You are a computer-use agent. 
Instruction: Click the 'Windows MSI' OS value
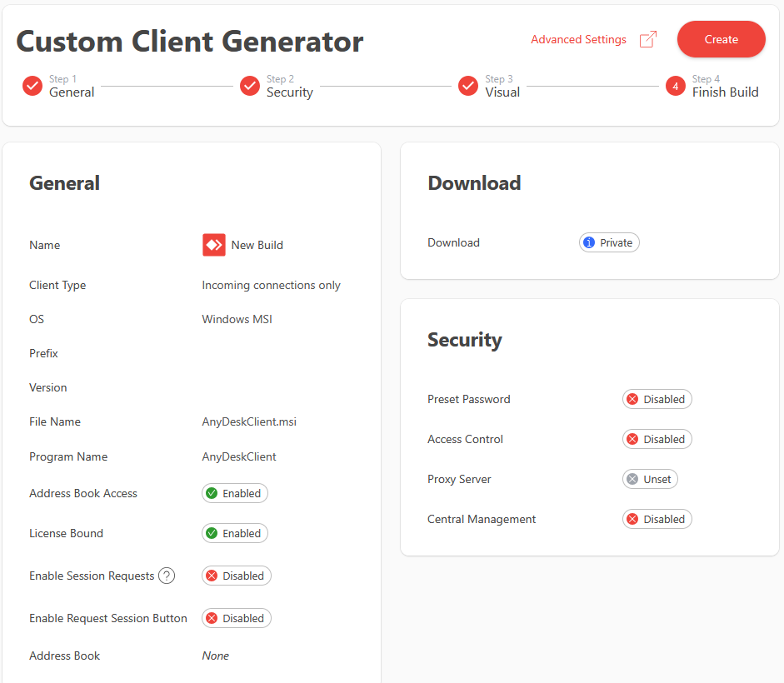237,319
